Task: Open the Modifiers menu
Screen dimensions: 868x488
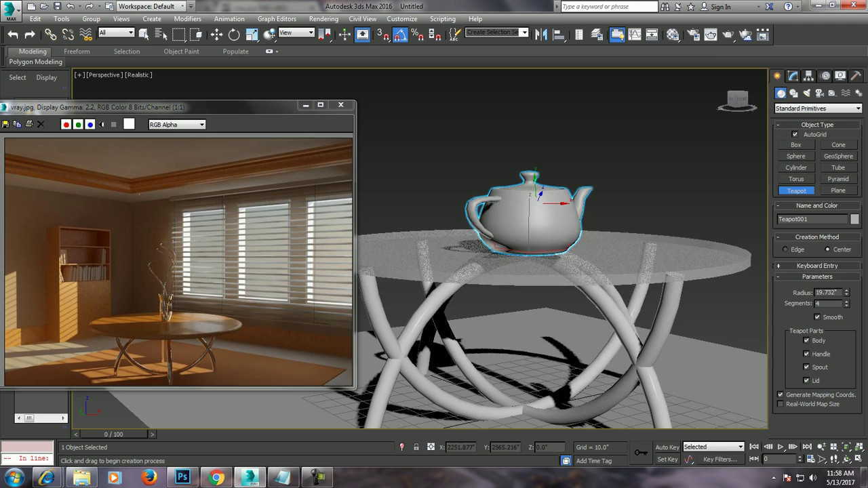Action: coord(187,19)
